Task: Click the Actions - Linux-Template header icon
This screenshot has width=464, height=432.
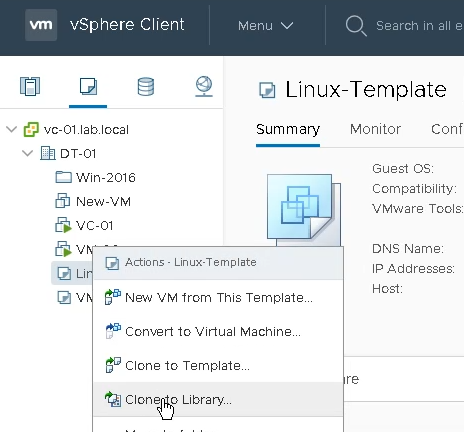Action: 112,263
